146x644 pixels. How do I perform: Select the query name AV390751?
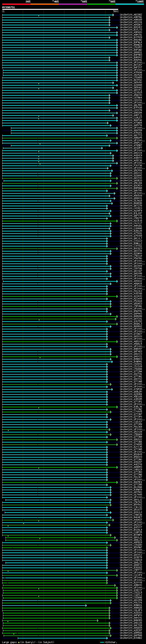click(8, 8)
